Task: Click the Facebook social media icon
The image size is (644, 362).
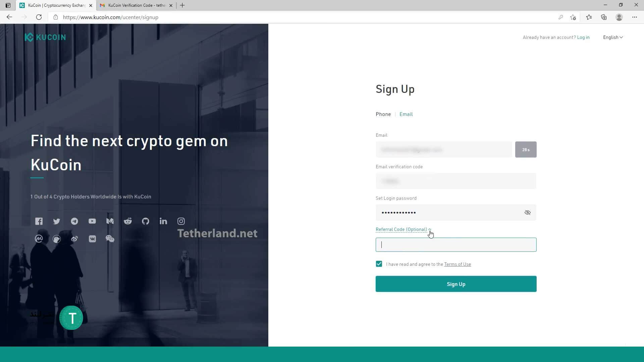Action: click(x=39, y=221)
